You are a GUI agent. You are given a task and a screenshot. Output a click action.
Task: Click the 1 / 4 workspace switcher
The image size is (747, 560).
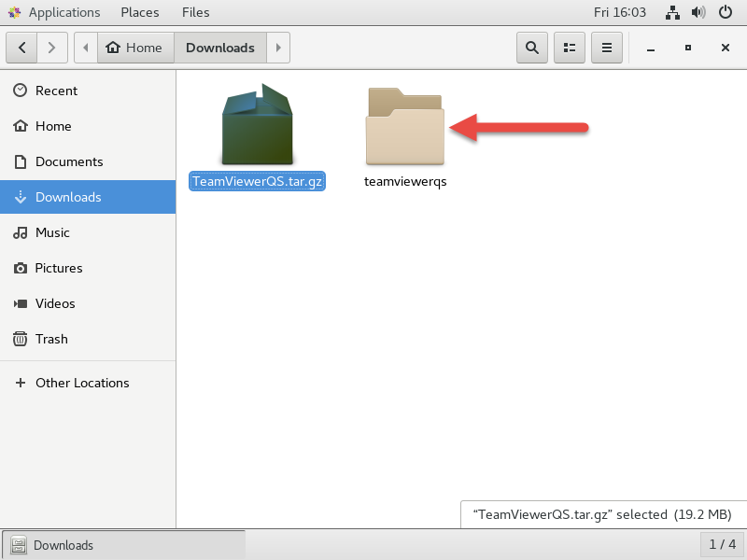[x=722, y=544]
